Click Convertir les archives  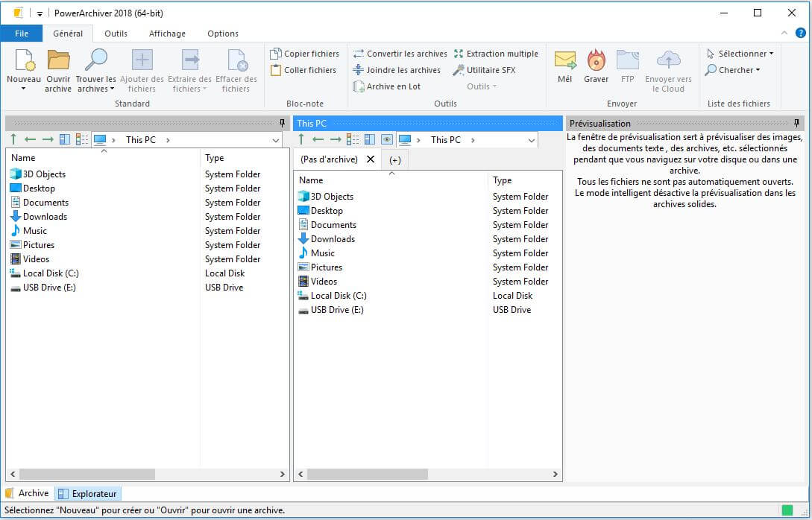(x=400, y=54)
